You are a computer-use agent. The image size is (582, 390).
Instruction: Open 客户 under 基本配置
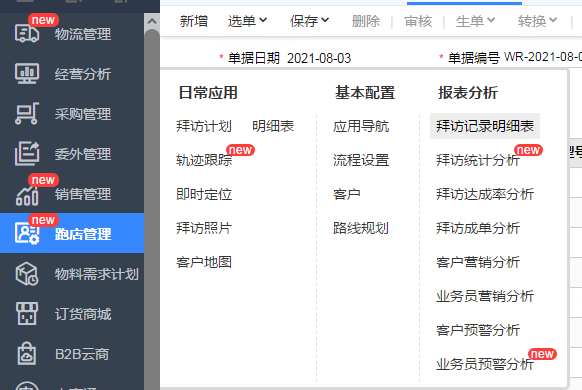[347, 194]
